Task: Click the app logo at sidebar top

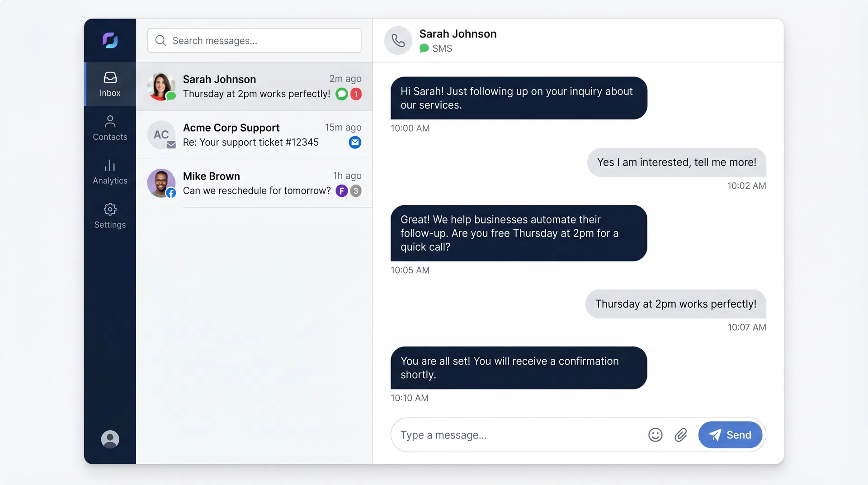Action: [x=109, y=40]
